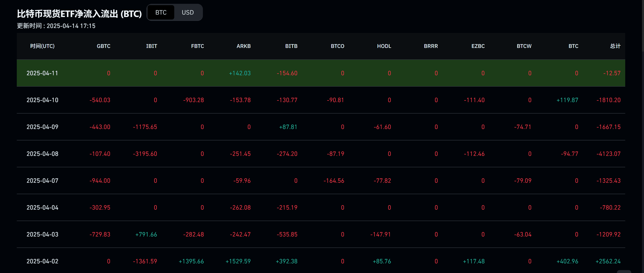Screen dimensions: 644x273
Task: Click the ARKB column header
Action: pyautogui.click(x=244, y=46)
